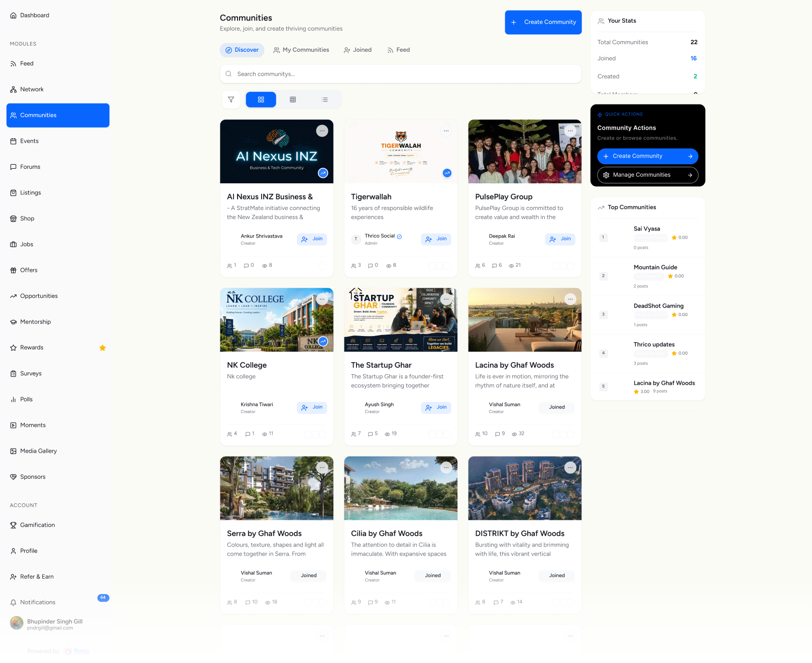Click the Shop storefront icon
Viewport: 812px width, 663px height.
14,218
